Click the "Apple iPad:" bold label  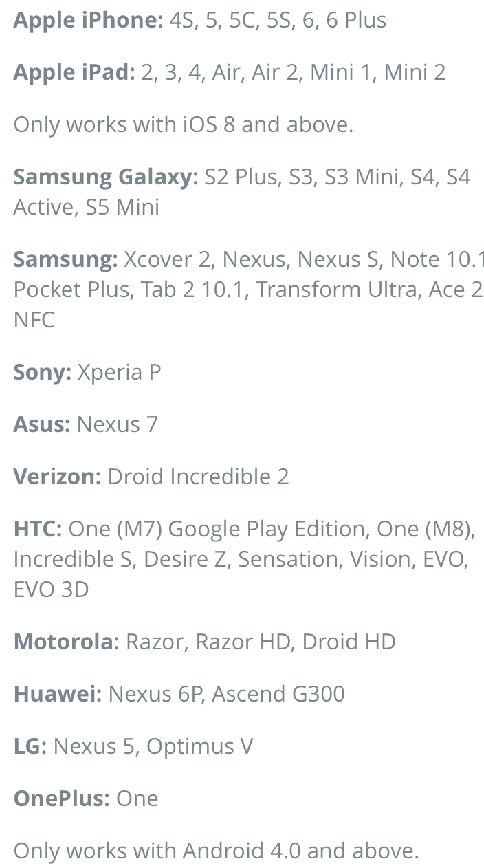(x=74, y=72)
